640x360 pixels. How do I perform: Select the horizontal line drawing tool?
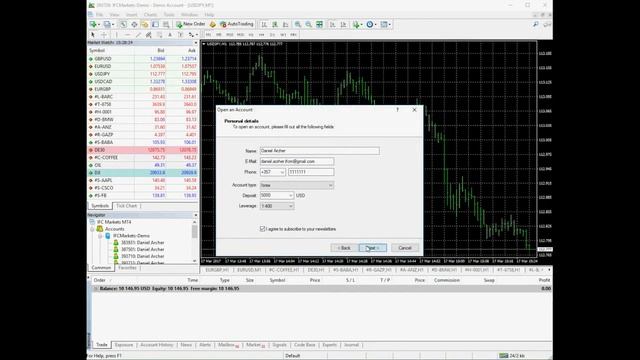click(127, 35)
